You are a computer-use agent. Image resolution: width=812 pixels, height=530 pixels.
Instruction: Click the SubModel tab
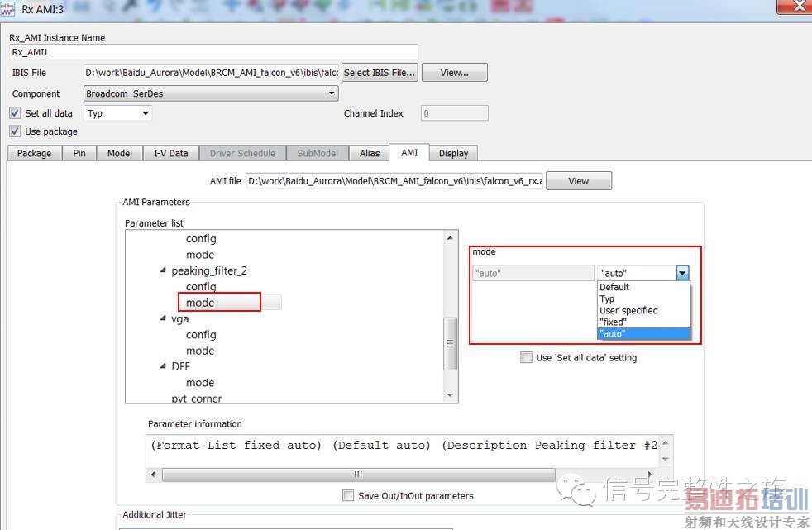318,153
